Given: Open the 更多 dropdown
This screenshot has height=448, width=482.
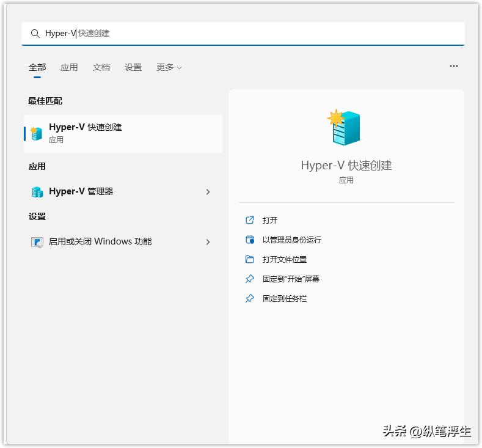Looking at the screenshot, I should tap(169, 67).
